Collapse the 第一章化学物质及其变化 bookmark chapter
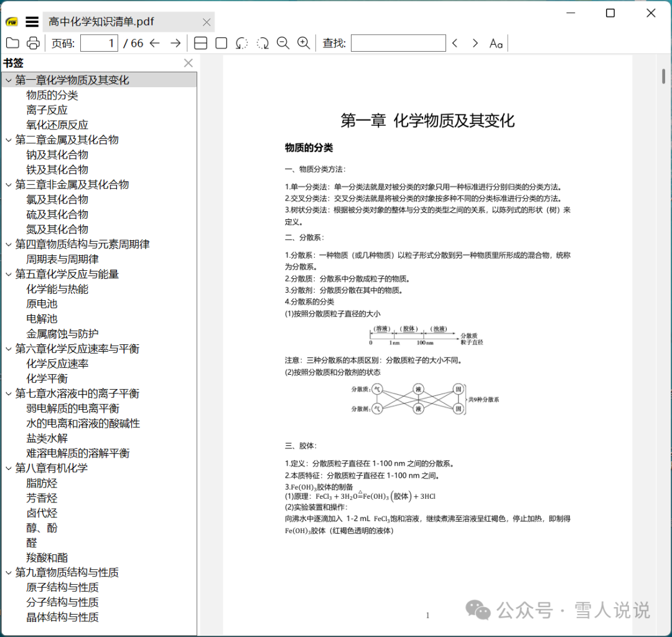The image size is (672, 637). click(x=8, y=80)
